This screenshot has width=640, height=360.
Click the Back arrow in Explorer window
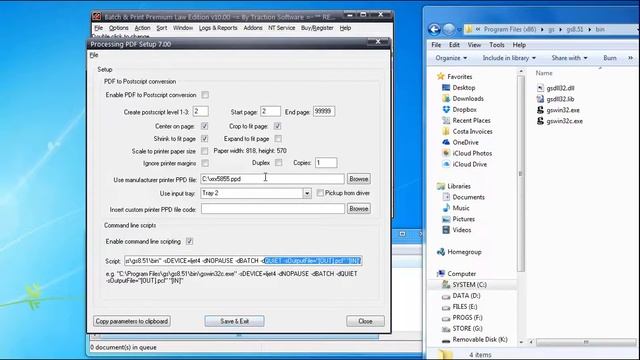(434, 29)
